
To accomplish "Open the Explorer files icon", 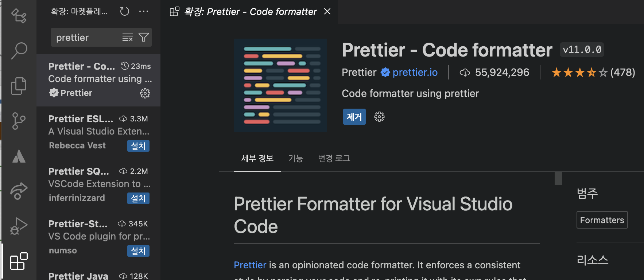I will 19,86.
